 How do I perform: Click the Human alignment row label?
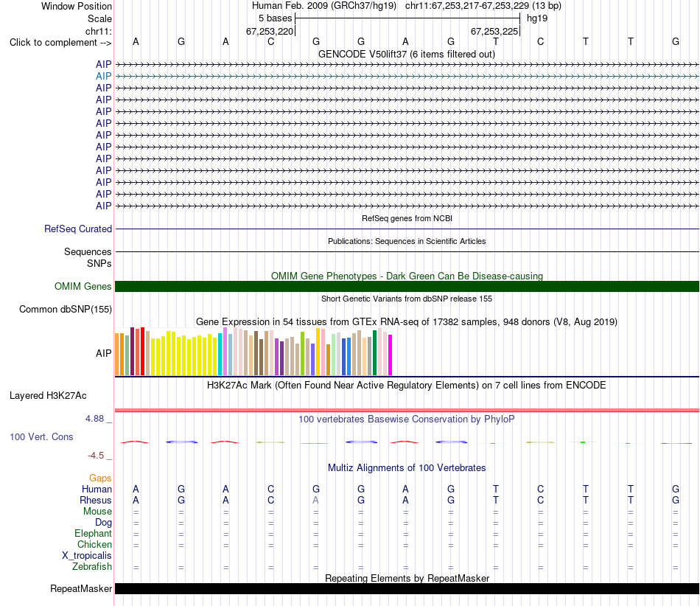(97, 490)
